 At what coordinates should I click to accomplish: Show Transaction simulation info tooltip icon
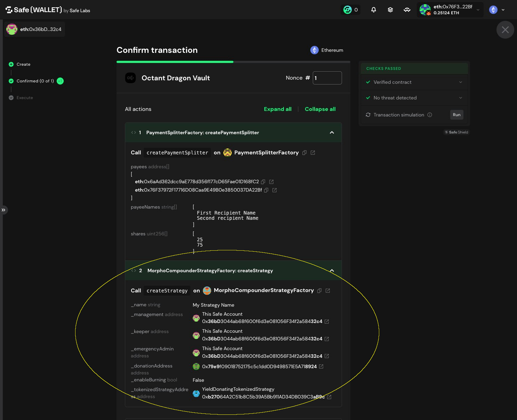[430, 115]
